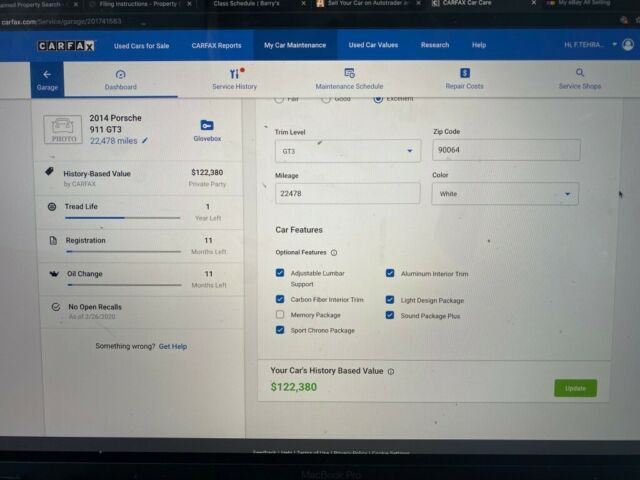Click the green Update button
The height and width of the screenshot is (480, 640).
(576, 388)
